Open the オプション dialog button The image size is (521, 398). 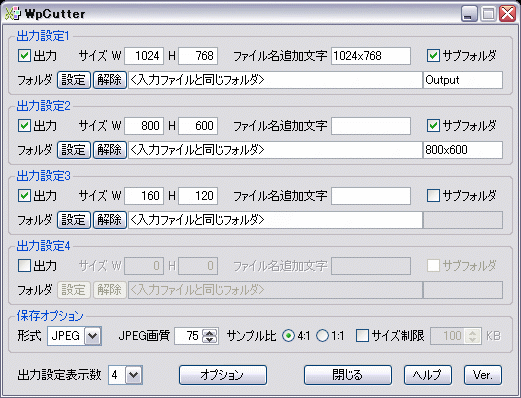(x=223, y=375)
